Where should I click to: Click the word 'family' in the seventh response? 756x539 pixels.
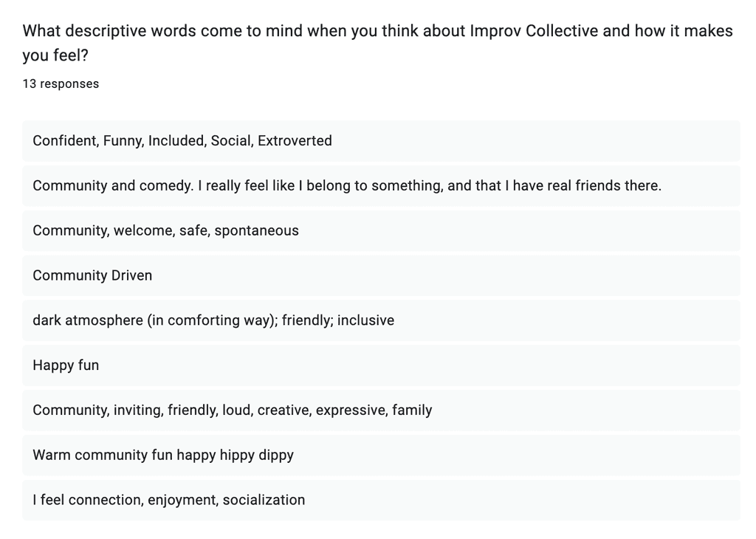[412, 411]
